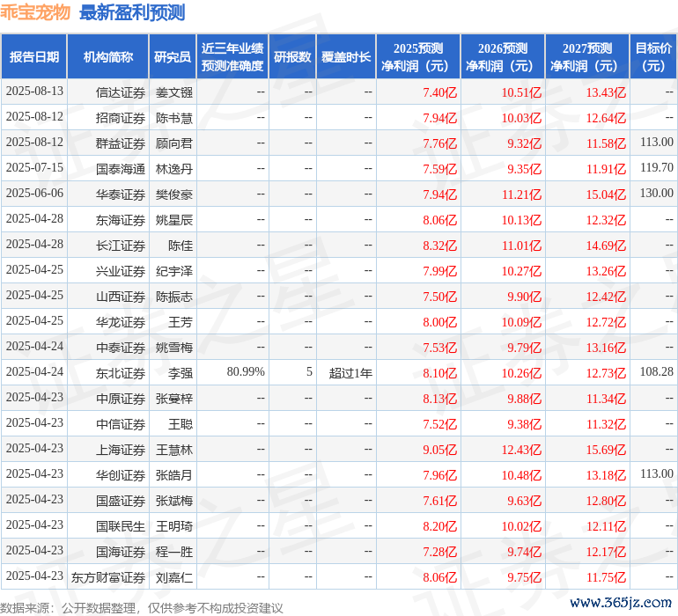Open the www.365jz.com watermark link

(x=621, y=602)
